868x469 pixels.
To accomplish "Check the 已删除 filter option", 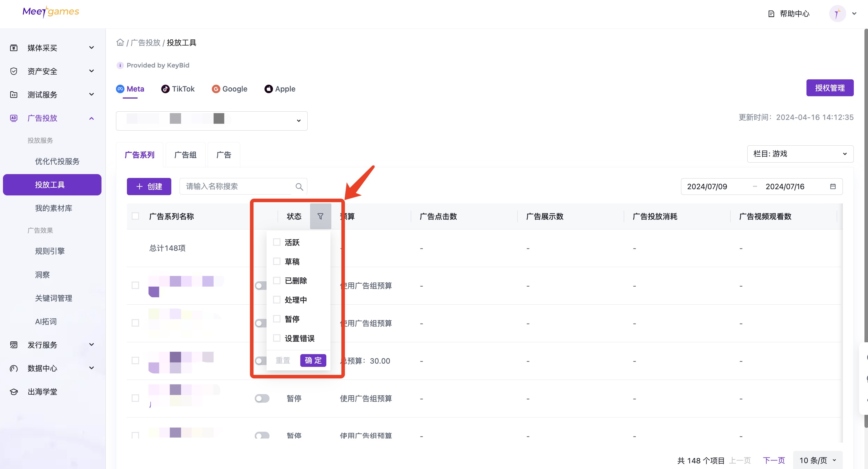I will tap(277, 280).
